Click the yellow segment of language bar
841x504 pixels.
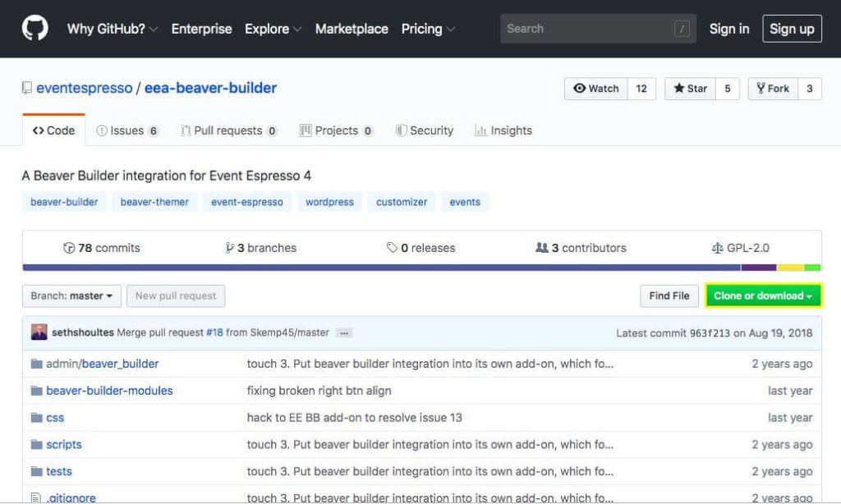point(791,268)
